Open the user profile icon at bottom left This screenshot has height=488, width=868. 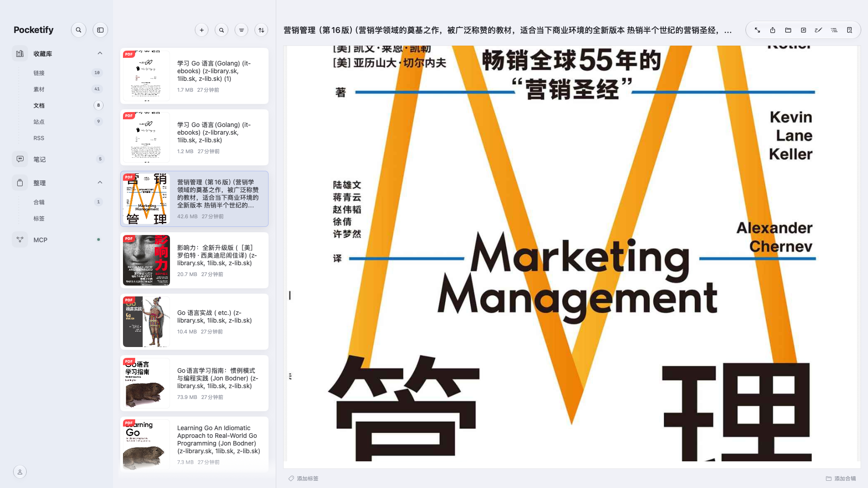(20, 472)
